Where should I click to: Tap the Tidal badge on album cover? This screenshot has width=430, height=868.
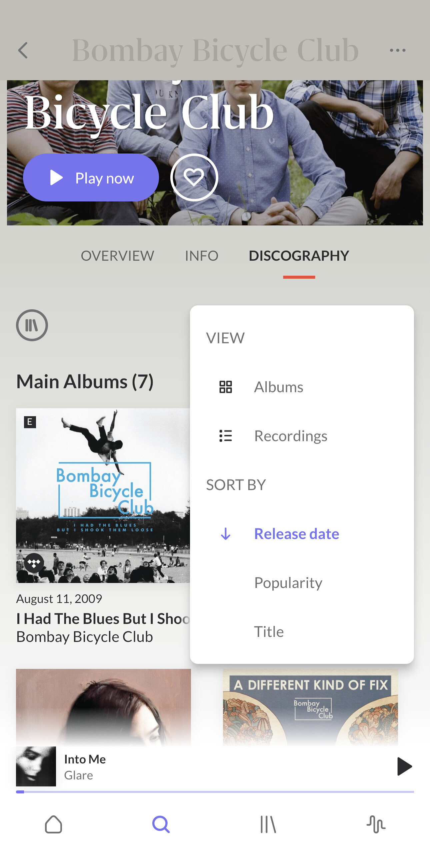[34, 563]
